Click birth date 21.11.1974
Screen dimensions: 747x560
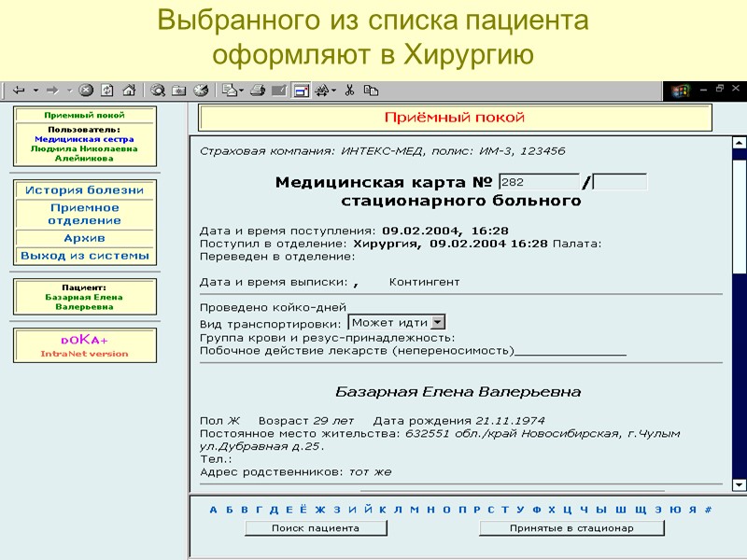pyautogui.click(x=510, y=421)
